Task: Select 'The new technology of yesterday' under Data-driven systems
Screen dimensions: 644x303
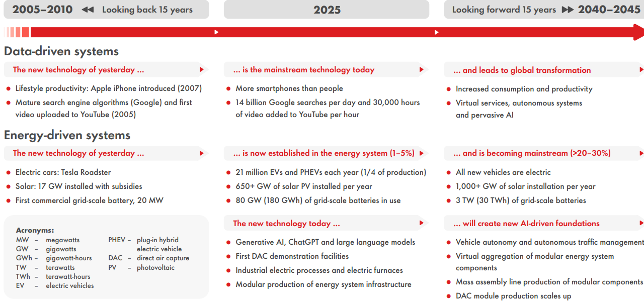Action: click(78, 70)
